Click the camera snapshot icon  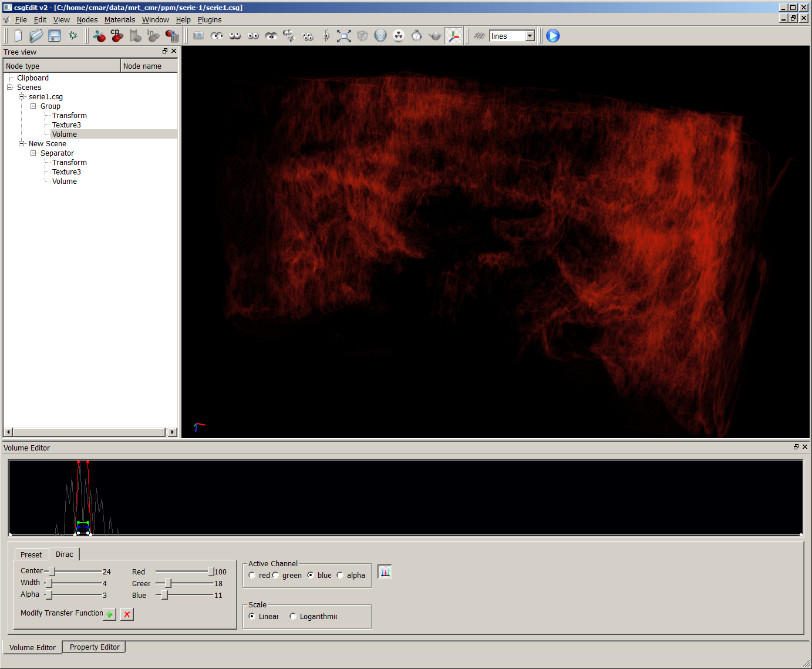198,36
